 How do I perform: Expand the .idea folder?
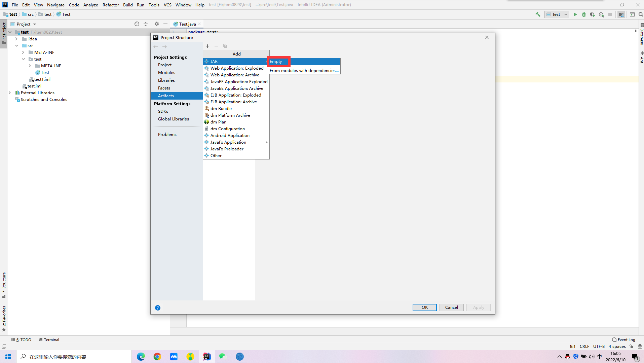16,39
